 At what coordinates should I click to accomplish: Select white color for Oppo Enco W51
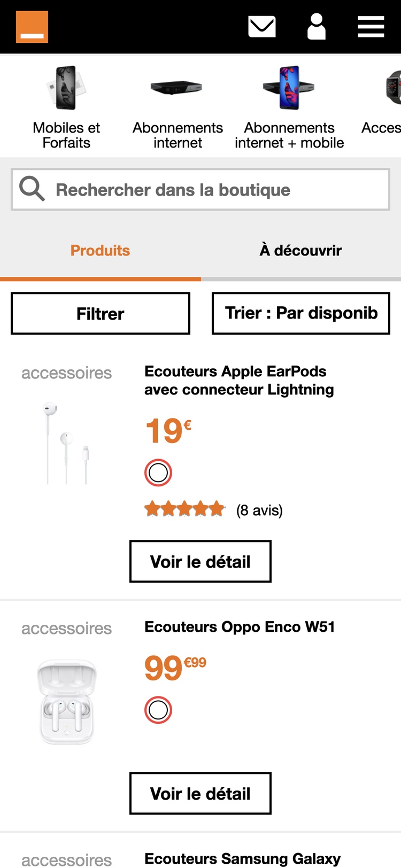(x=158, y=710)
